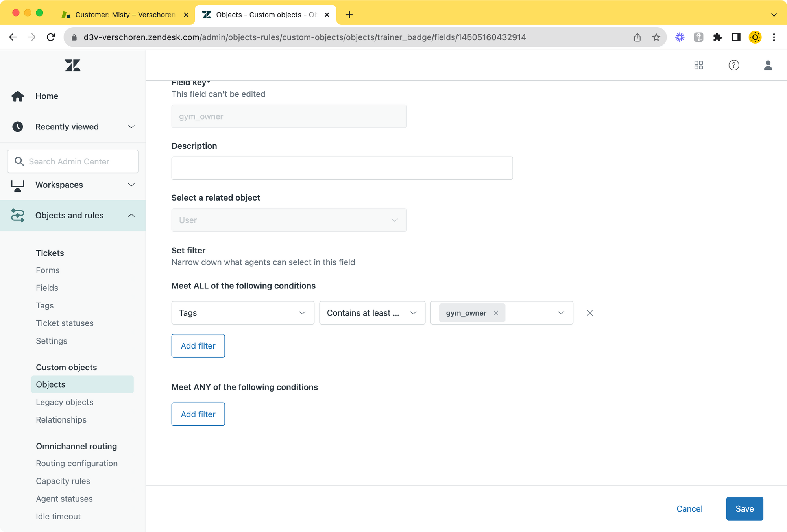Switch to the Customer: Misty browser tab
The image size is (787, 532).
125,15
